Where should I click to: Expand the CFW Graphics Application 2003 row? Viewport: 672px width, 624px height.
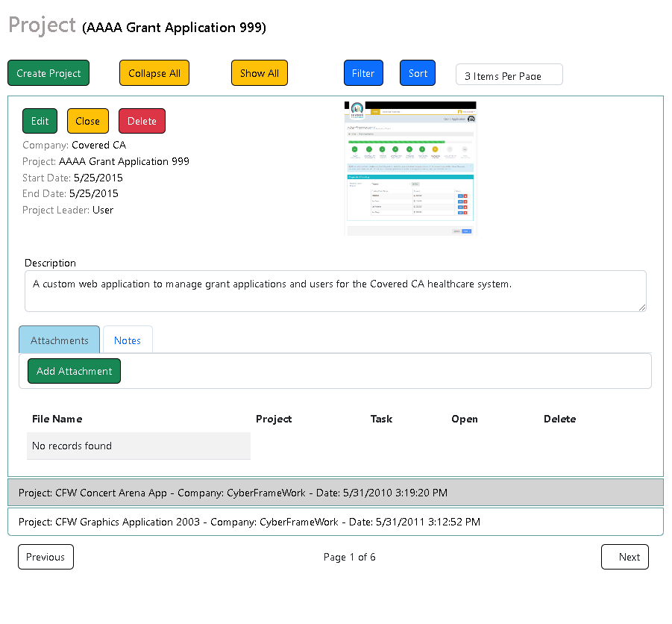click(335, 522)
